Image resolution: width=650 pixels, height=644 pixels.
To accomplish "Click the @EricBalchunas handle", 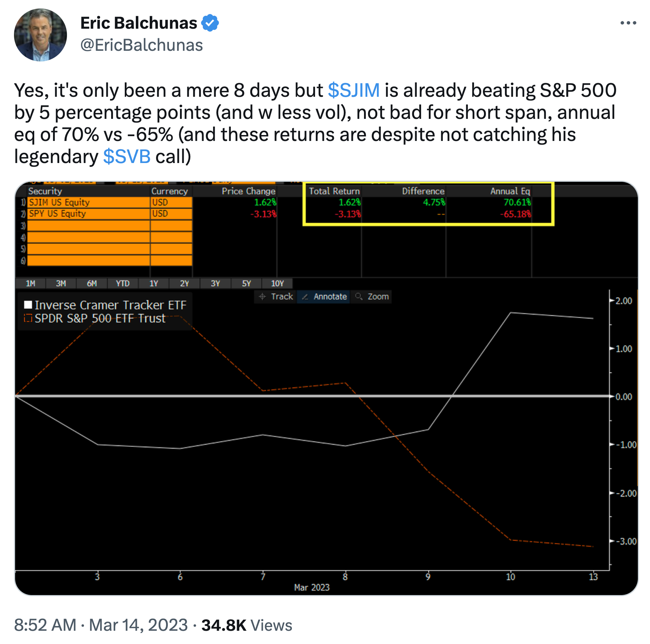I will click(141, 45).
